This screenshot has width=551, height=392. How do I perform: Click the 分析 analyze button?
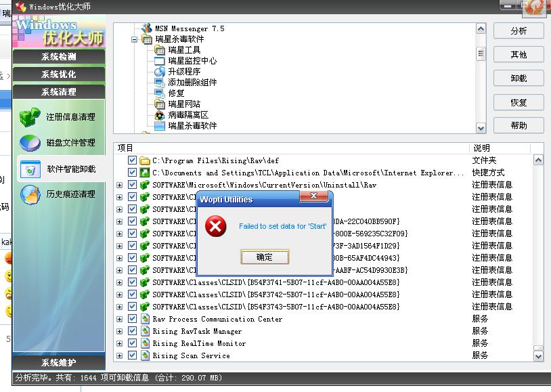519,31
